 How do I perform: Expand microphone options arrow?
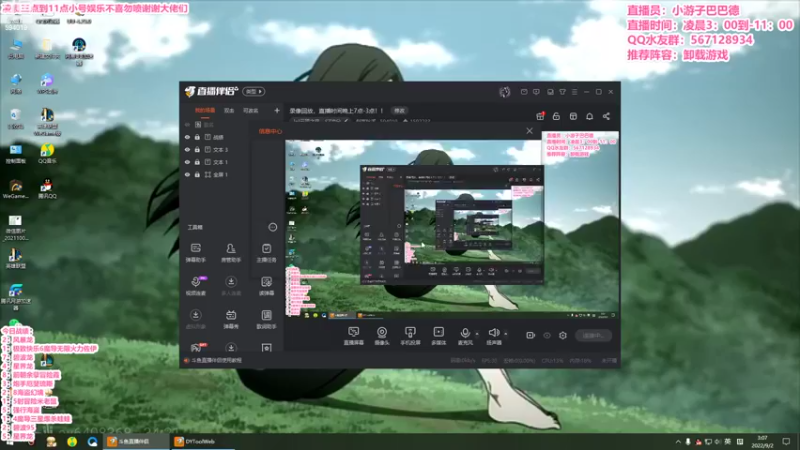point(477,334)
